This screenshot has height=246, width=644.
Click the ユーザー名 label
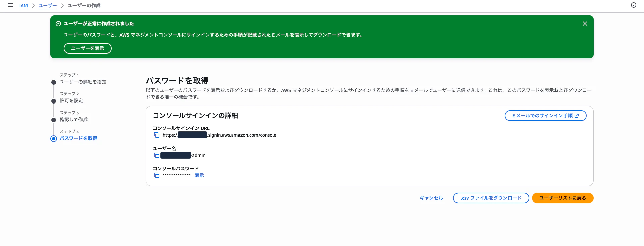(164, 149)
